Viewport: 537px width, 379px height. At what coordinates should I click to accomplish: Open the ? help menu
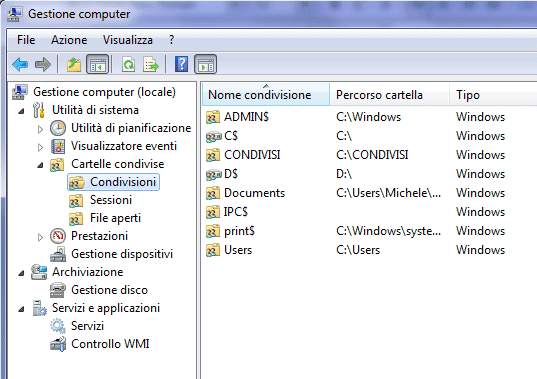(x=172, y=40)
